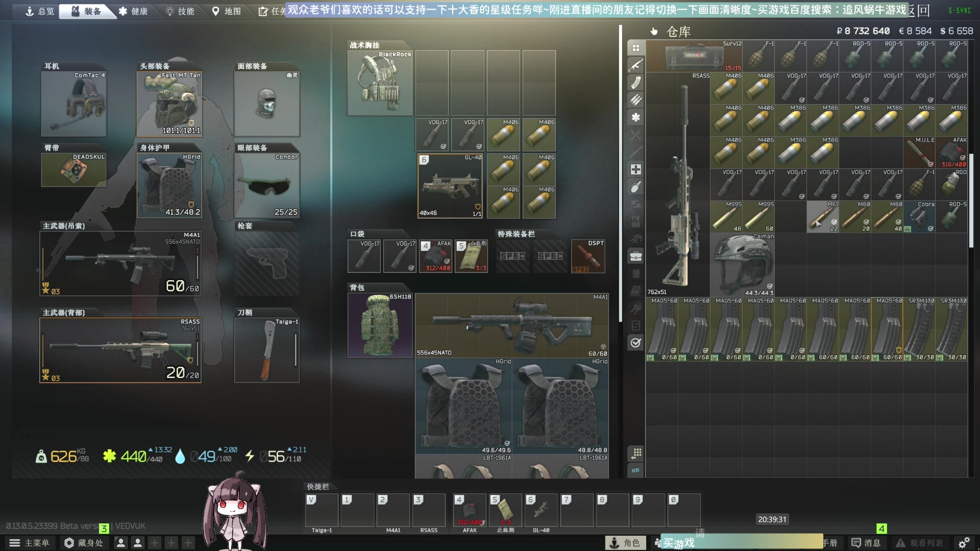Open the 藏身处 hideout button
Screen dimensions: 980x551
pos(84,543)
